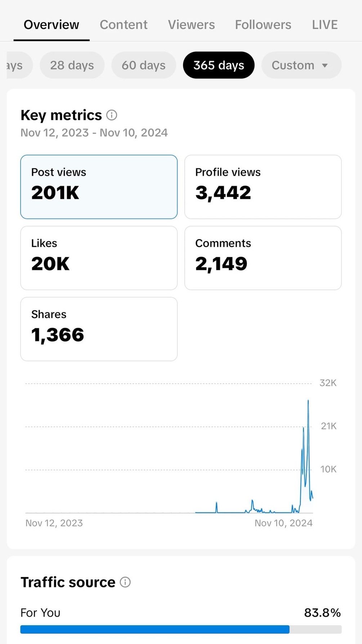Screen dimensions: 362x644
Task: Click the highest peak on the views chart
Action: click(x=308, y=401)
